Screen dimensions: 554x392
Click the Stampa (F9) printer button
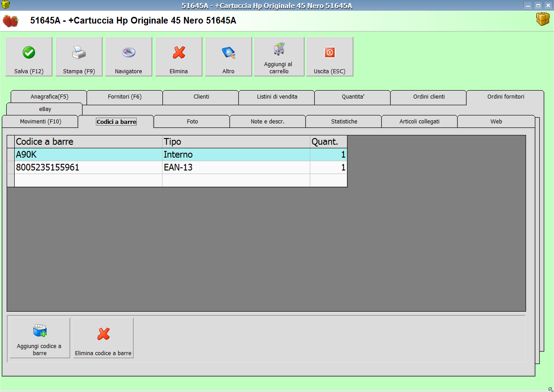pyautogui.click(x=79, y=56)
